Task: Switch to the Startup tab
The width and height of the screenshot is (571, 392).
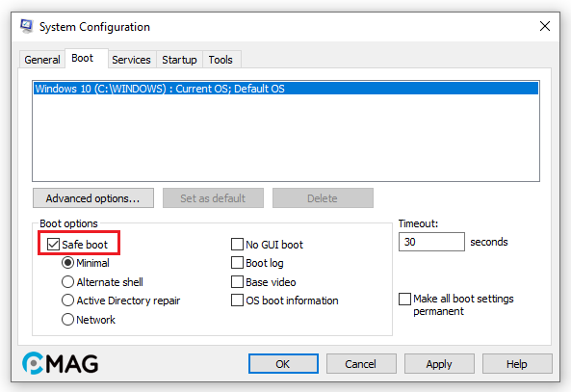Action: [x=179, y=60]
